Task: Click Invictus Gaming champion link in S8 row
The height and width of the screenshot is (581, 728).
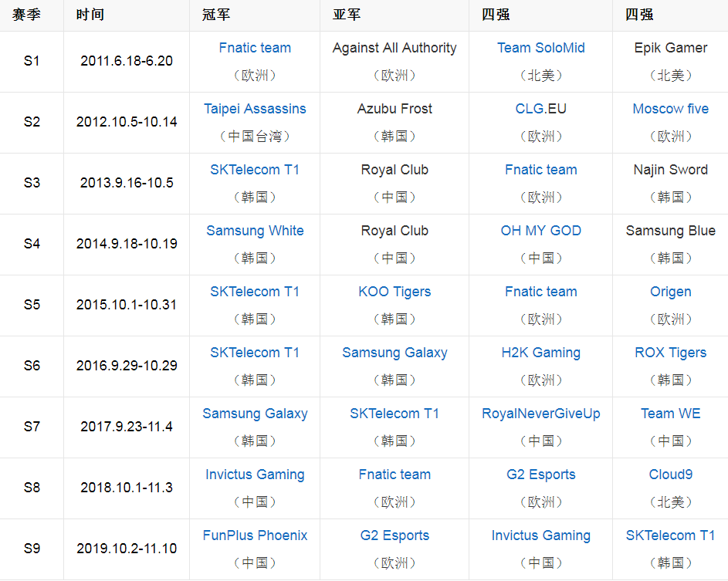Action: click(255, 475)
